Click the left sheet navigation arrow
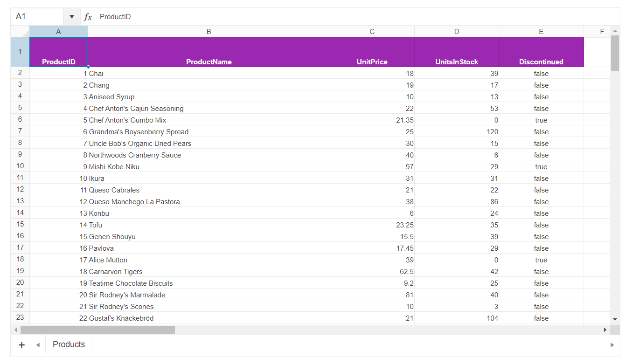Screen dimensions: 633x364 click(38, 344)
